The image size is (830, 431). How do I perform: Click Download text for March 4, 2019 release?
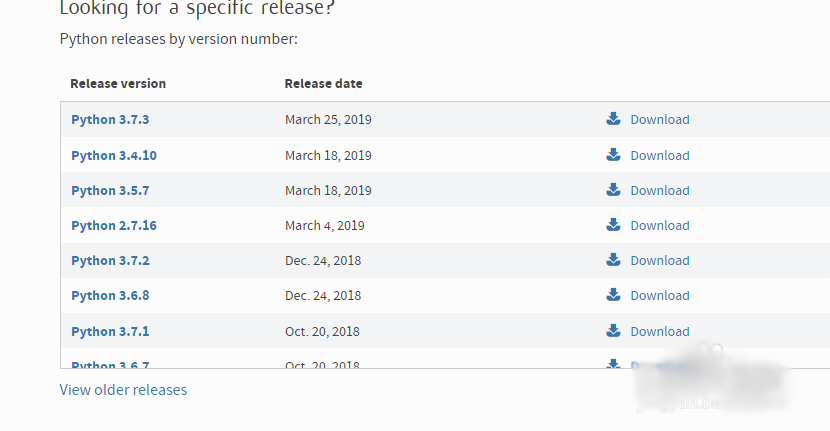click(x=660, y=226)
